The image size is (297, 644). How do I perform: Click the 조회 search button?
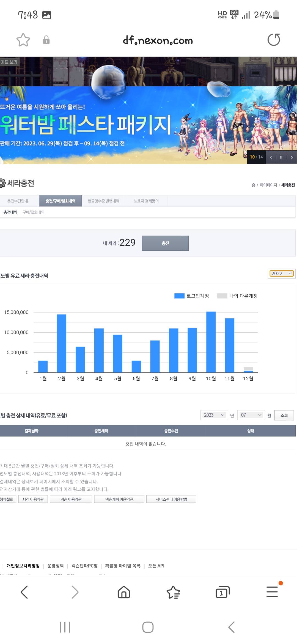click(x=284, y=415)
